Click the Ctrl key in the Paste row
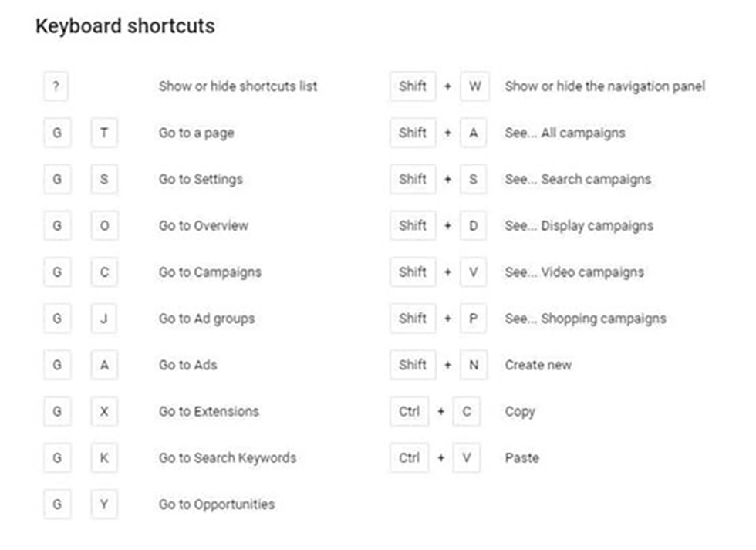The height and width of the screenshot is (550, 756). (409, 457)
